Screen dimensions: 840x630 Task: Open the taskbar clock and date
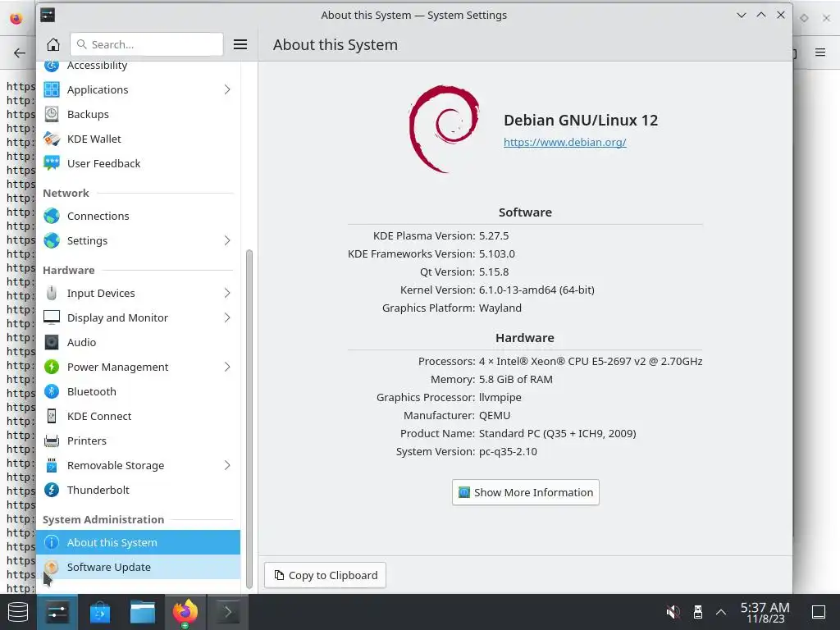765,612
